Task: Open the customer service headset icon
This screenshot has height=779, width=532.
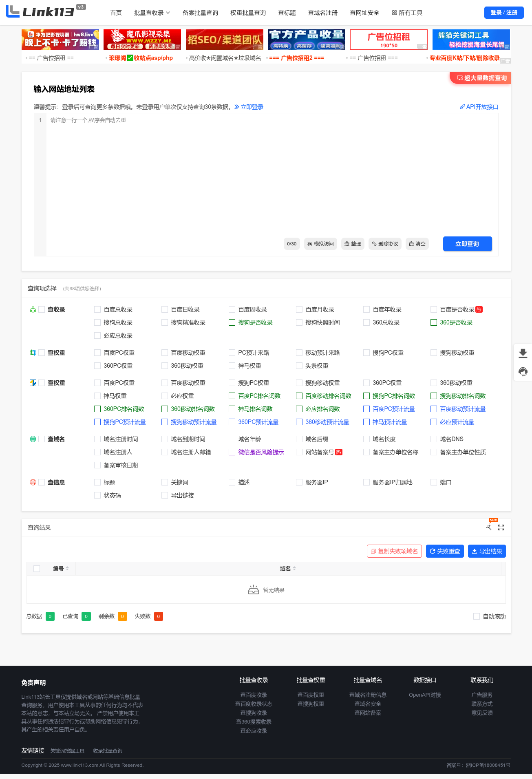Action: click(523, 371)
